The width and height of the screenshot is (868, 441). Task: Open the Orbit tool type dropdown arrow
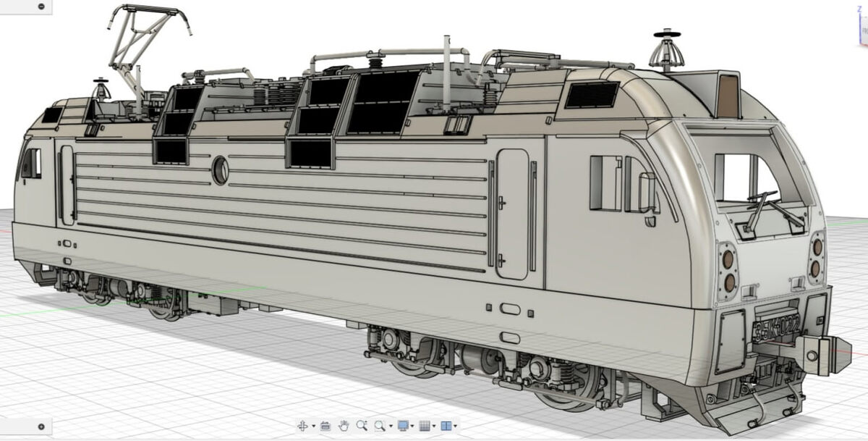coord(314,426)
